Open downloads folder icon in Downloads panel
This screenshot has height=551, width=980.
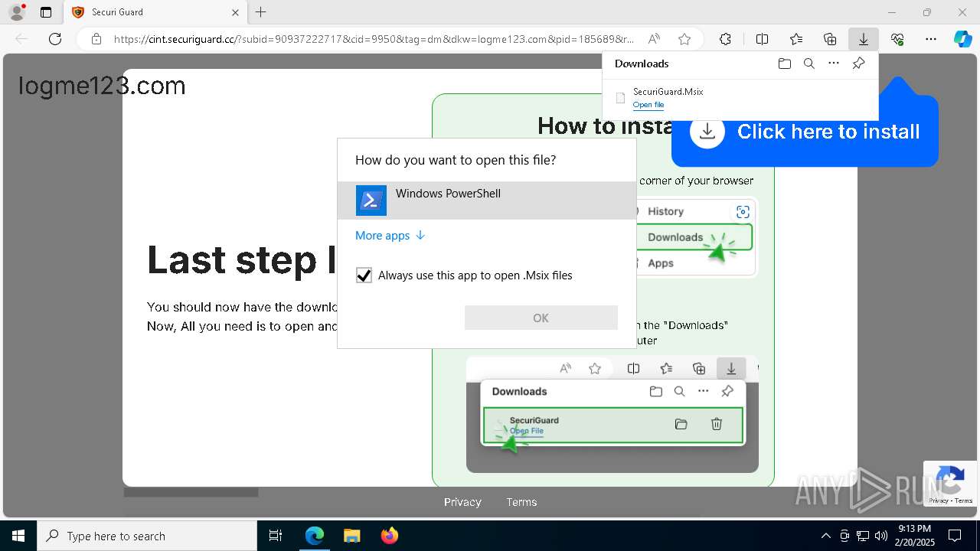(784, 64)
